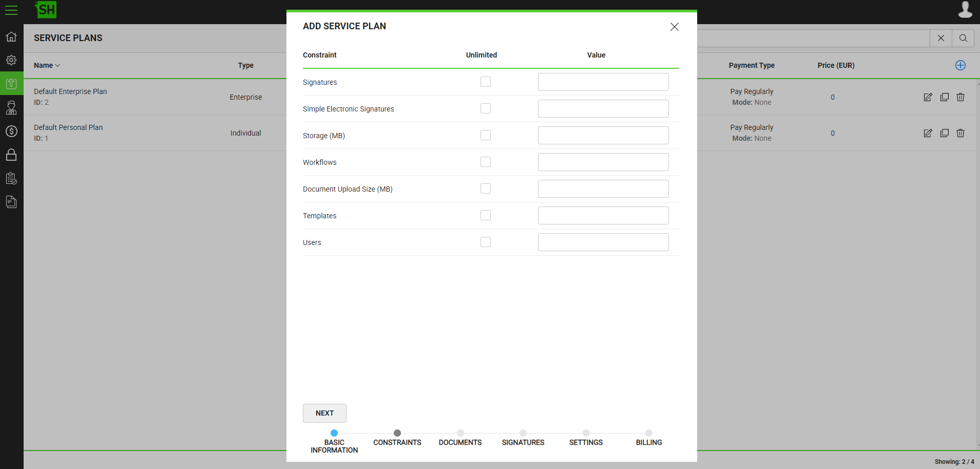Clear the search field
Screen dimensions: 980x469
pyautogui.click(x=941, y=38)
